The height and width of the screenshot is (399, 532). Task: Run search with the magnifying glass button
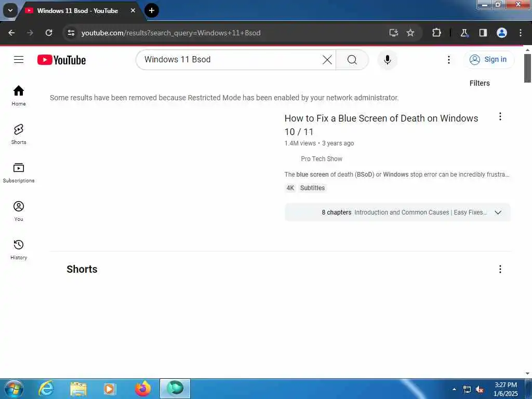(x=352, y=60)
